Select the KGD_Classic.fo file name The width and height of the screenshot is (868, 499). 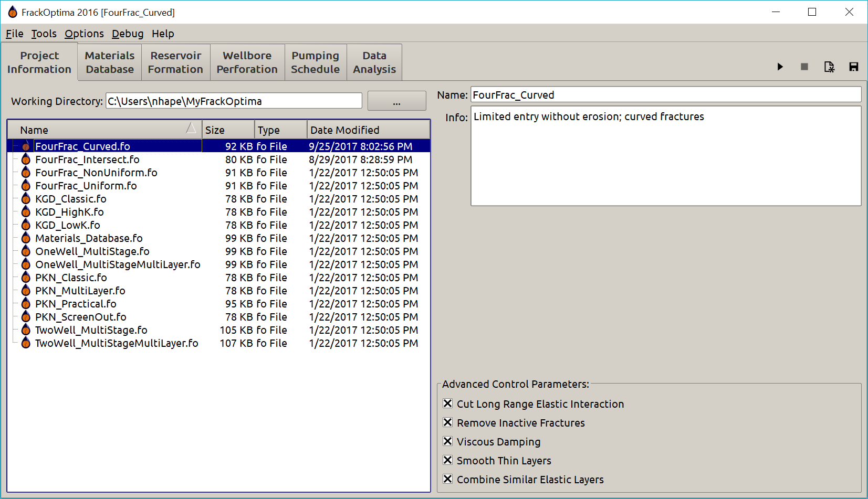pyautogui.click(x=71, y=198)
